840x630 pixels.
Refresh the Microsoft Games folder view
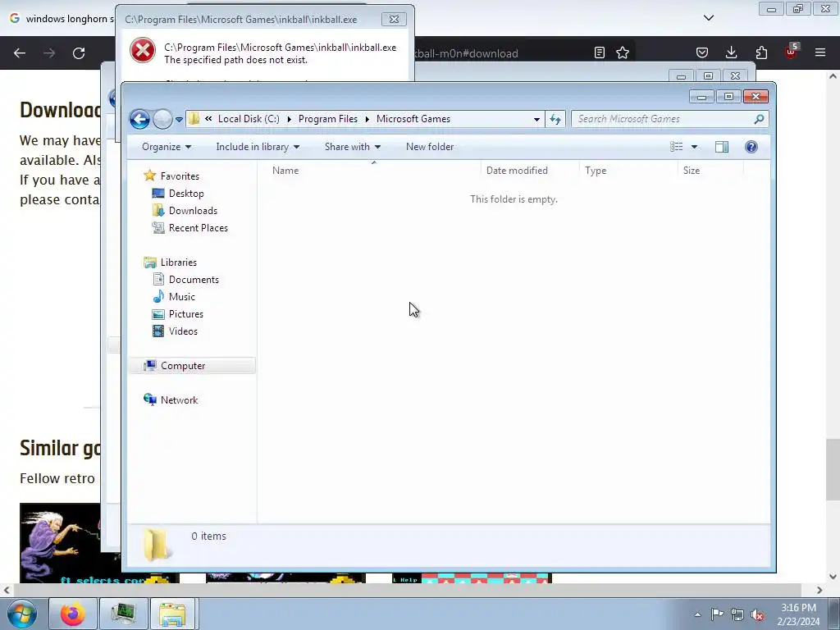pyautogui.click(x=555, y=119)
